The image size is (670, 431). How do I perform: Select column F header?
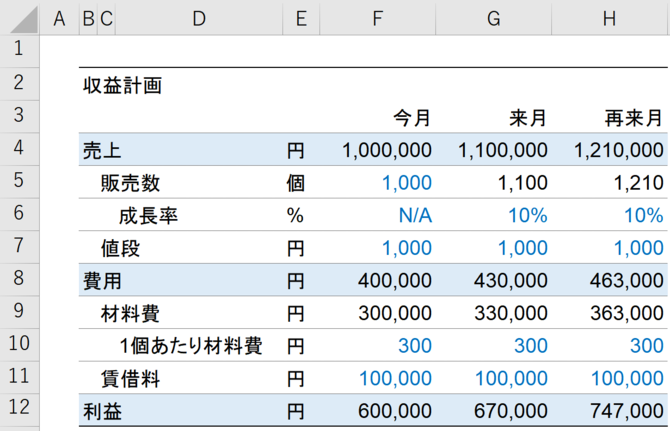tap(377, 18)
